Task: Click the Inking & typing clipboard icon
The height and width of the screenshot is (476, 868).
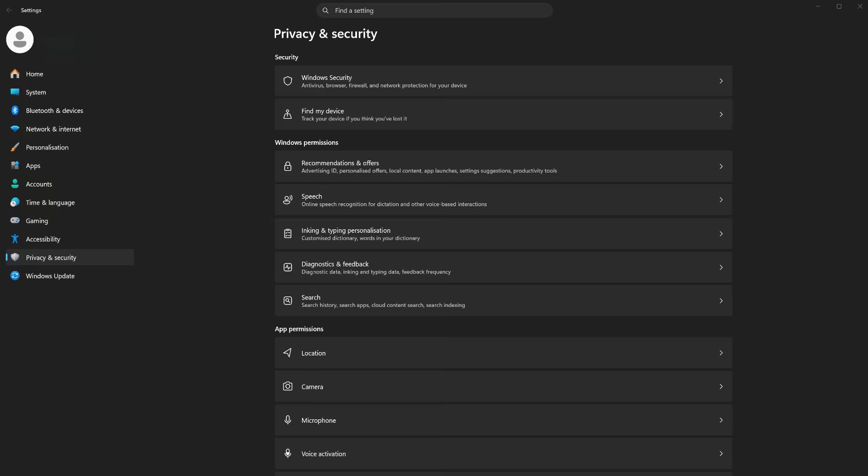Action: coord(288,234)
